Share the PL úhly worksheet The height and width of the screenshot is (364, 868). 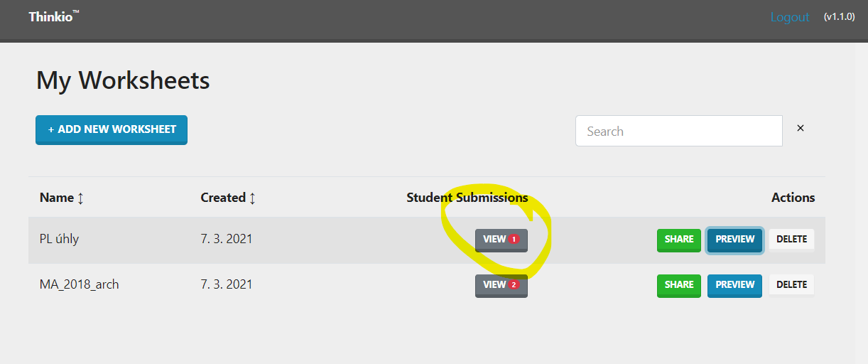679,240
